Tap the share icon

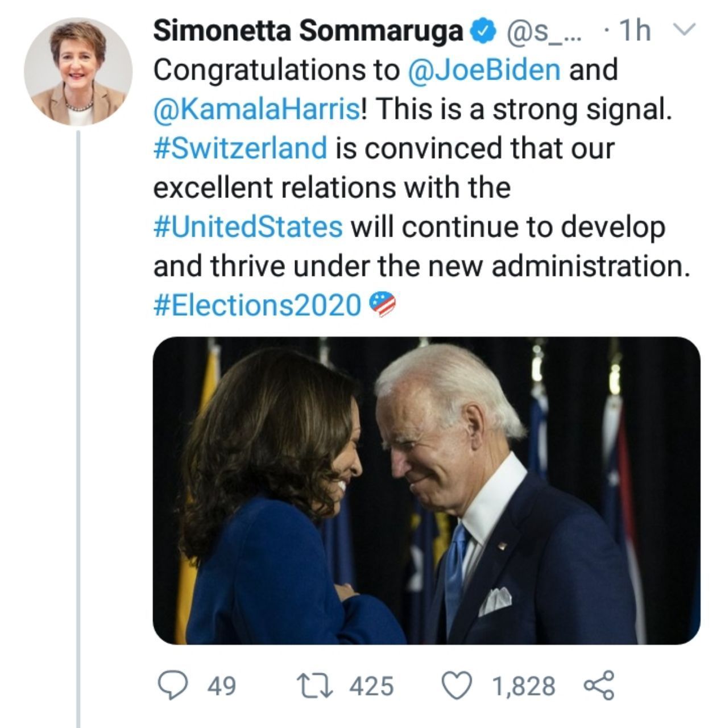click(599, 685)
